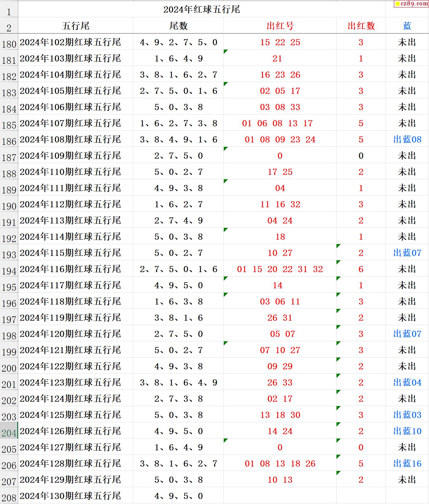Screen dimensions: 429x504
Task: Select red numbers cell 01 15 20 22 31 32
Action: pyautogui.click(x=280, y=269)
